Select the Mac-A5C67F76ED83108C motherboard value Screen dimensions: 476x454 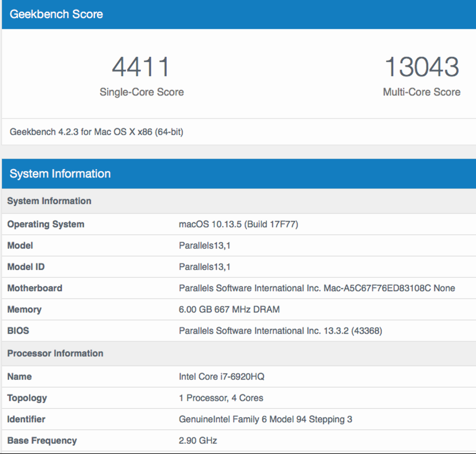click(317, 288)
